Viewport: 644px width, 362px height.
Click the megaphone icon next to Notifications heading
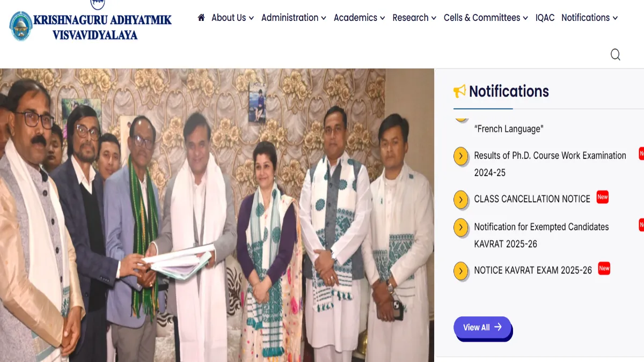tap(459, 92)
